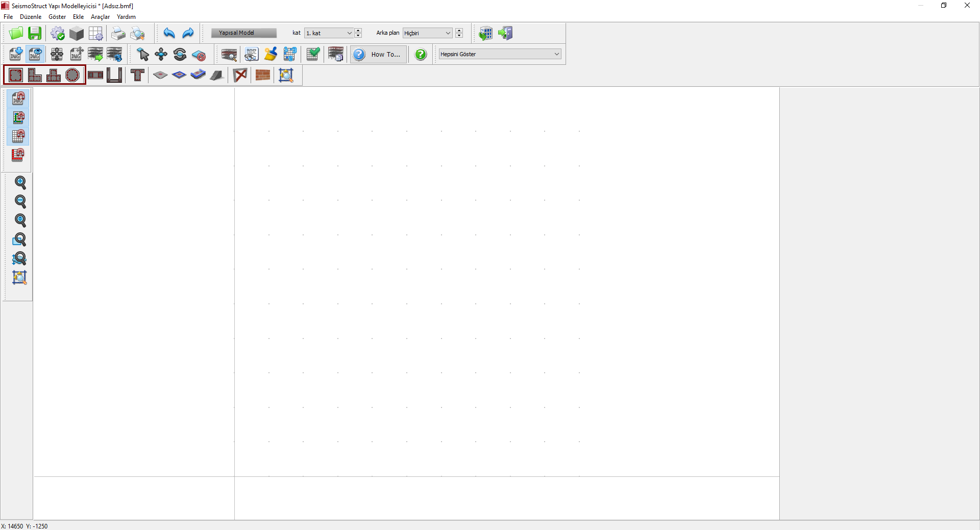Insert a U-shaped core wall
Screen dimensions: 980x530
point(114,75)
